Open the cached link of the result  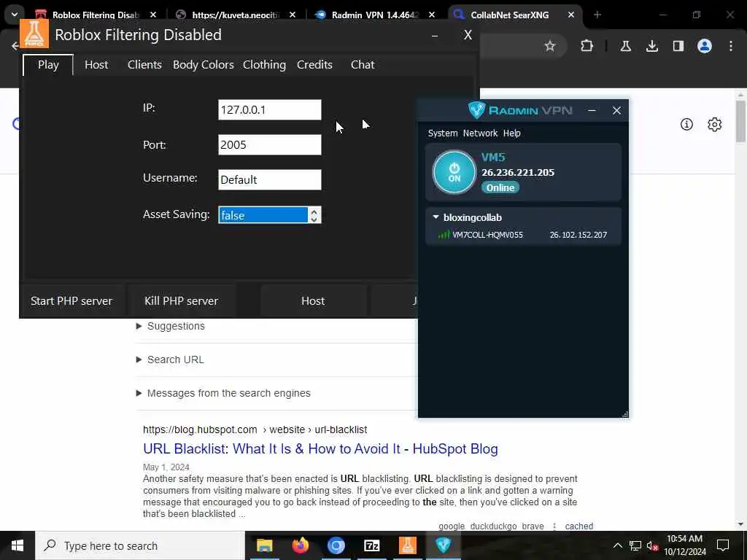[x=578, y=526]
